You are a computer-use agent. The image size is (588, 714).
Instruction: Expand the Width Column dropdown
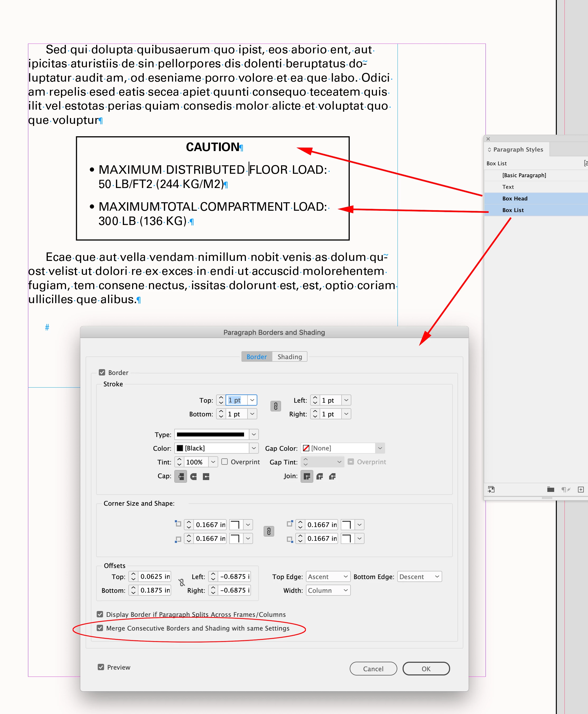pyautogui.click(x=328, y=590)
